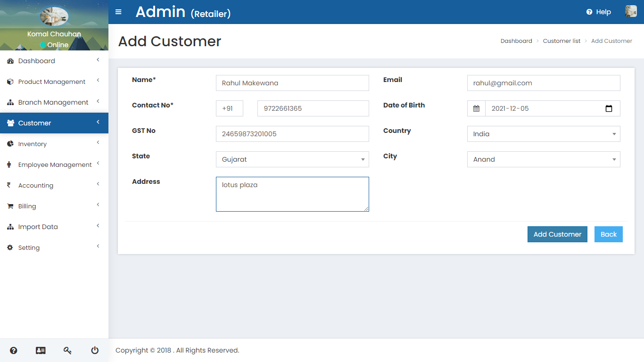The height and width of the screenshot is (362, 644).
Task: Click the user avatar in top bar
Action: point(630,12)
